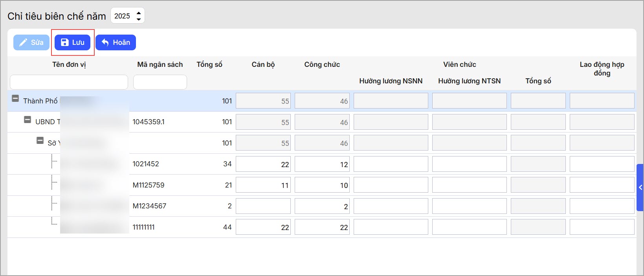
Task: Collapse the Thành Phố tree row
Action: (x=15, y=99)
